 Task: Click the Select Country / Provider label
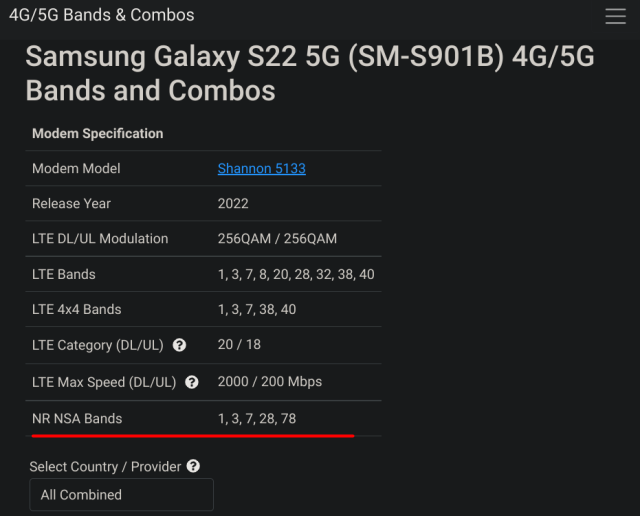[x=105, y=467]
